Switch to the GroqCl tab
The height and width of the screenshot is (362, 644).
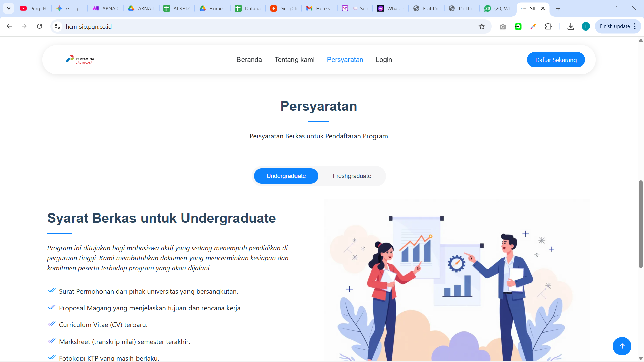(284, 8)
